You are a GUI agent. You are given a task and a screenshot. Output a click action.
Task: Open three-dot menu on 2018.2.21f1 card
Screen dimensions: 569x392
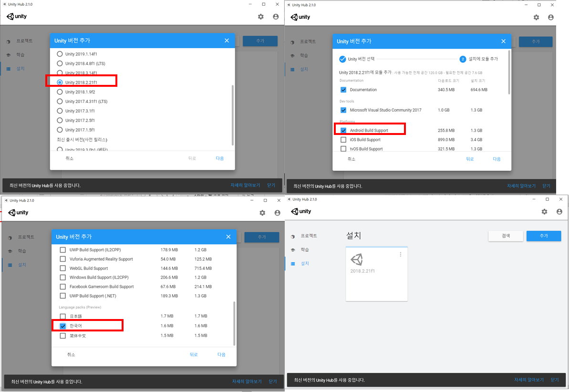pos(400,255)
